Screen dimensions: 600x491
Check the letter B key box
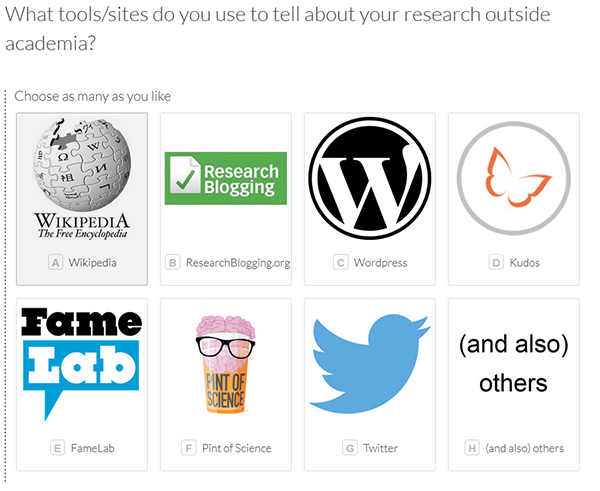click(173, 263)
